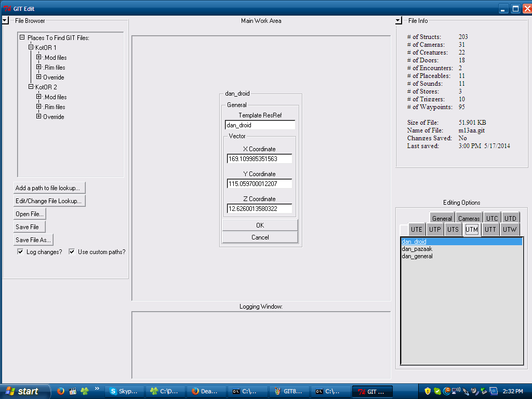Click the green clover quick launch icon
The image size is (532, 399).
(85, 391)
